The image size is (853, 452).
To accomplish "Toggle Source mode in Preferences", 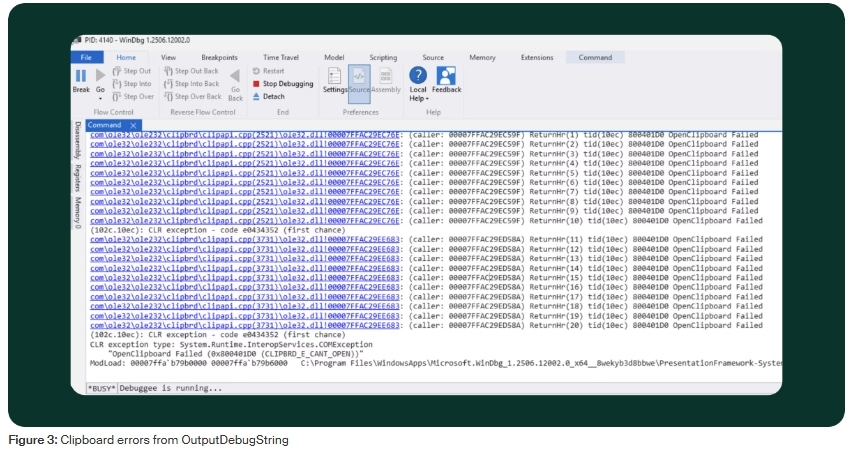I will pyautogui.click(x=360, y=76).
